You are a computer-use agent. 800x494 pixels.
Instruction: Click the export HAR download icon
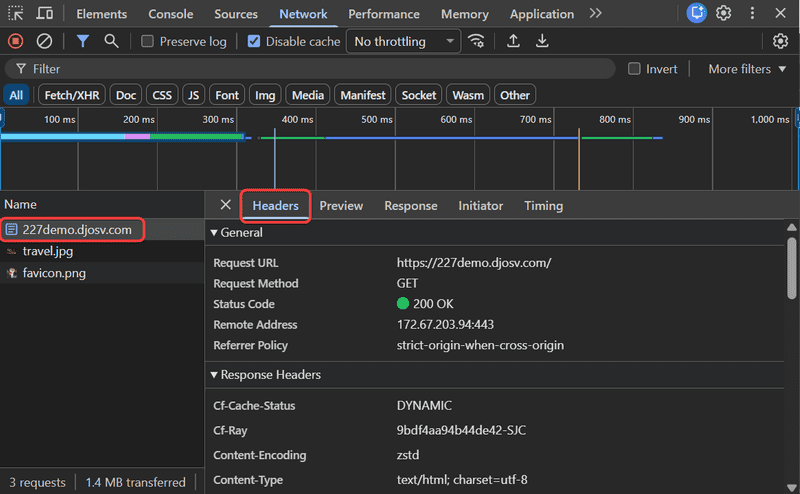542,41
